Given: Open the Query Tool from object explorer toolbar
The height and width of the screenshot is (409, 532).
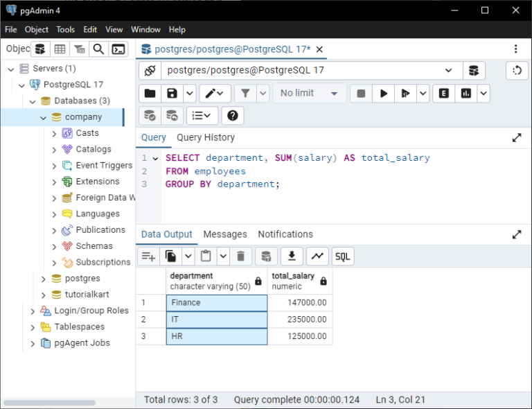Looking at the screenshot, I should pyautogui.click(x=40, y=49).
